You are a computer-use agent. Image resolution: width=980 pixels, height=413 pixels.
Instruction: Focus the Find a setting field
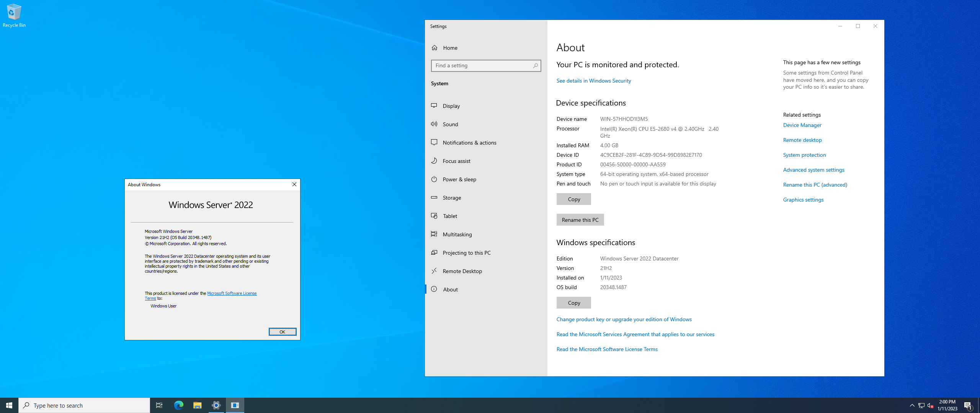pos(486,66)
